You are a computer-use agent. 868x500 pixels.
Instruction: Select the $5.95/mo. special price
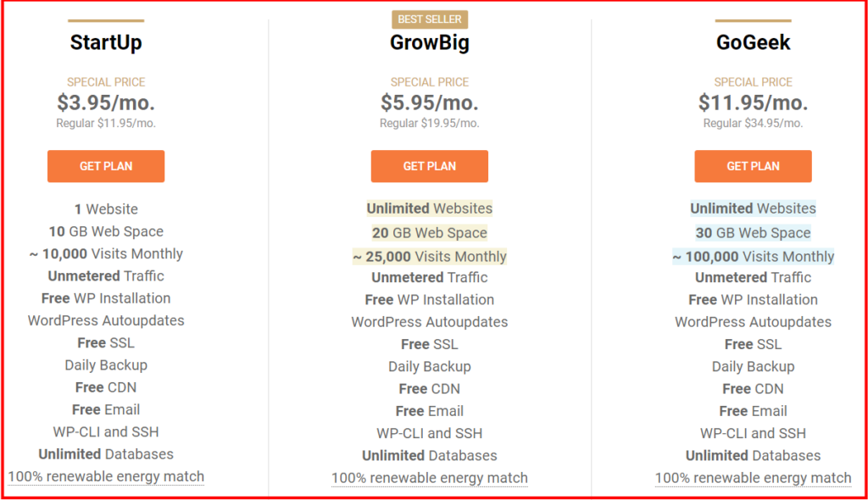[x=429, y=105]
